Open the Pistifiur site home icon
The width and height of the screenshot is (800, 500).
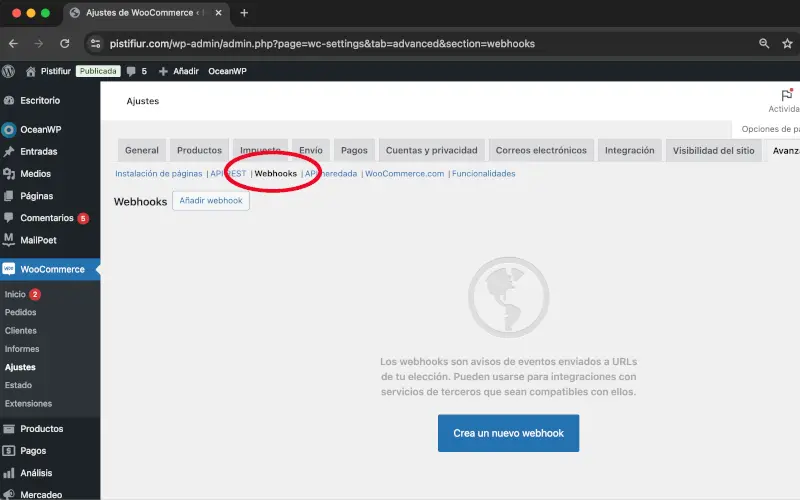(x=31, y=71)
